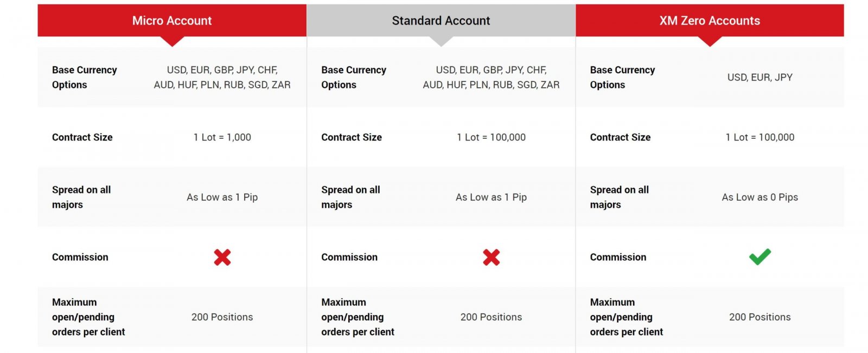
Task: Click the Standard Account base currency list
Action: coord(491,78)
